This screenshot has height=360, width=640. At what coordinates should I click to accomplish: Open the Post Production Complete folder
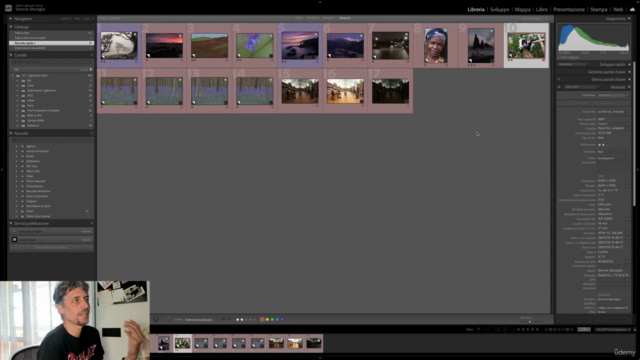point(43,111)
